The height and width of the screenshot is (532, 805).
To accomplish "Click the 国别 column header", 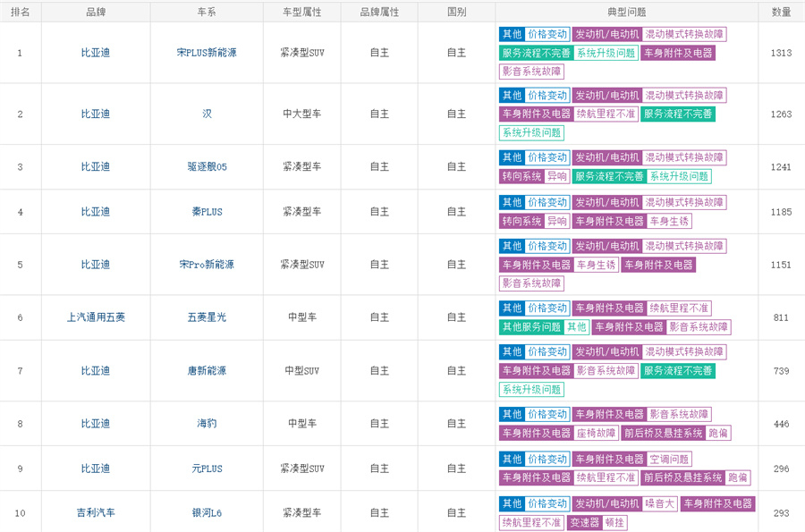I will point(456,12).
